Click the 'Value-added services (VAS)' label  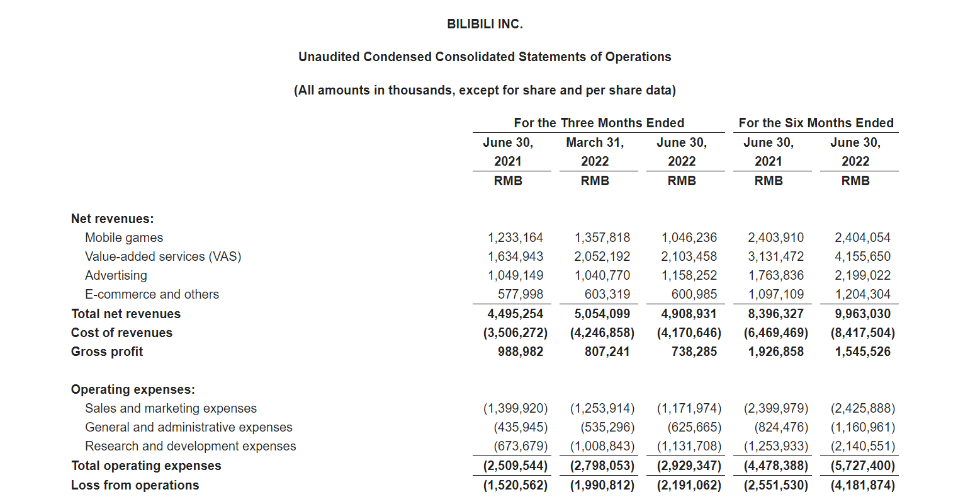click(x=163, y=256)
